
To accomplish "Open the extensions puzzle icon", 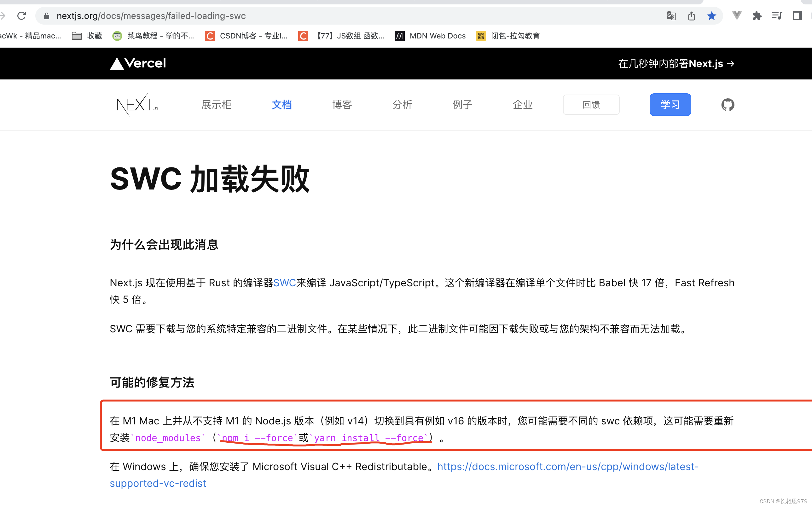I will click(757, 16).
